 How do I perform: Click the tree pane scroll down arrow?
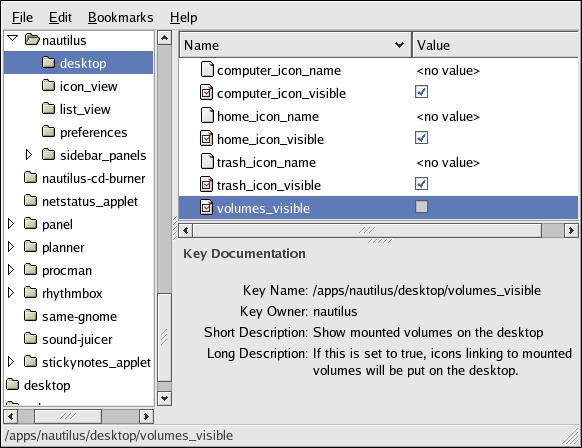pyautogui.click(x=164, y=399)
